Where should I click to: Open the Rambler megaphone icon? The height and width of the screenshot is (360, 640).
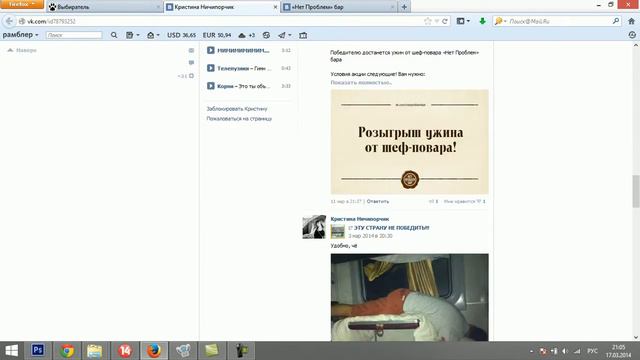coord(282,35)
